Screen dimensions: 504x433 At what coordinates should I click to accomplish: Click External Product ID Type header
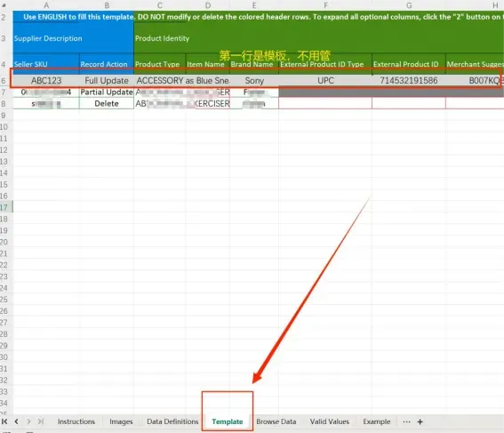tap(325, 64)
